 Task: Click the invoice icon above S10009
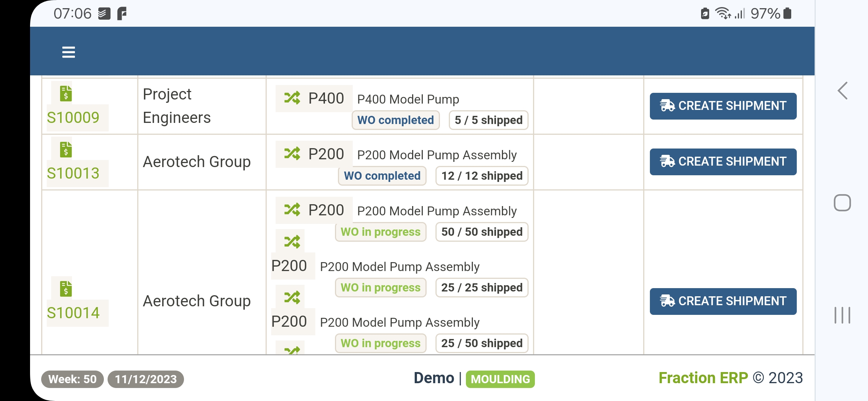coord(66,94)
